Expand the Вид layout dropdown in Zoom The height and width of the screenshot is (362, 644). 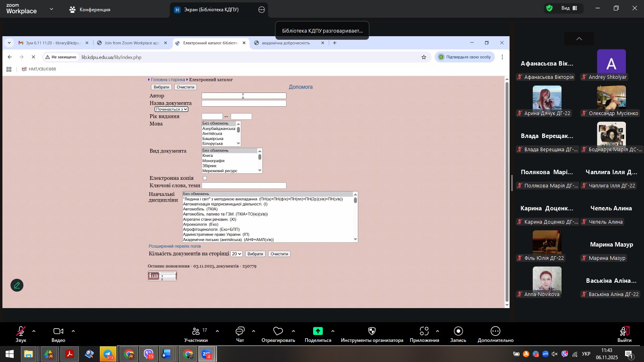click(569, 8)
